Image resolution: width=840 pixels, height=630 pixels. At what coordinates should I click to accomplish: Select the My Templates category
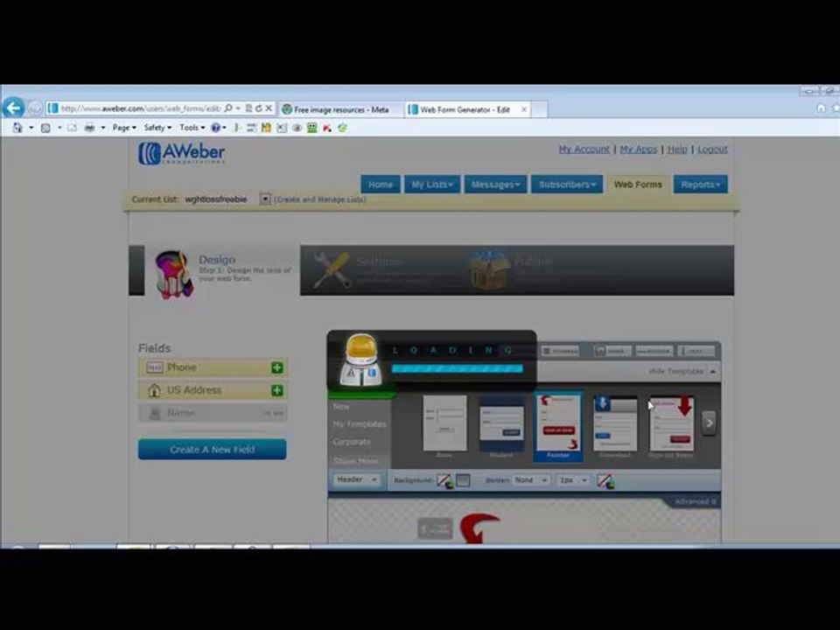359,424
